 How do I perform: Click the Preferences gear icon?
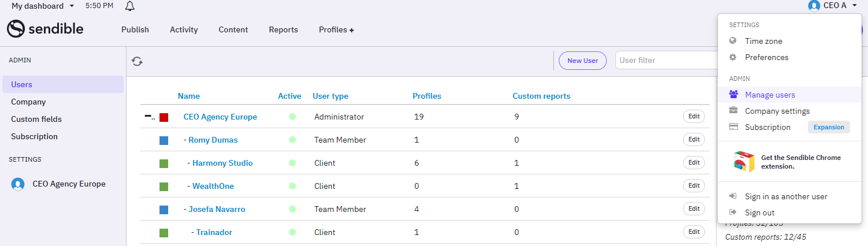733,57
